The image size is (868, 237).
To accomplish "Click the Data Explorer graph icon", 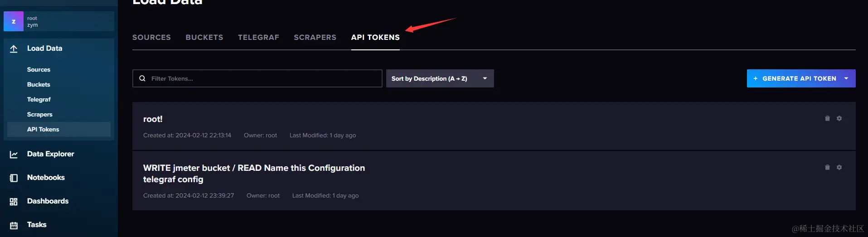I will pyautogui.click(x=14, y=155).
